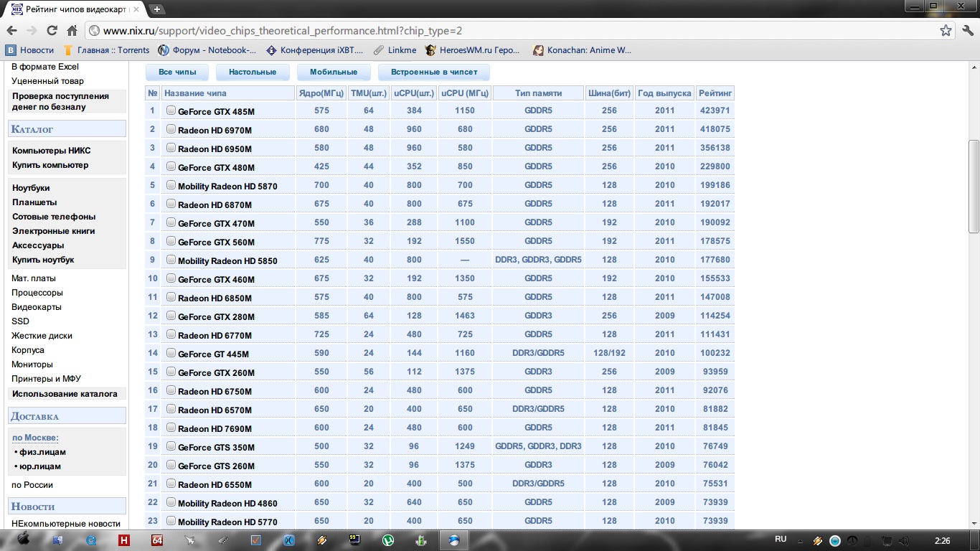980x551 pixels.
Task: Bookmark this page with the star icon
Action: click(946, 31)
